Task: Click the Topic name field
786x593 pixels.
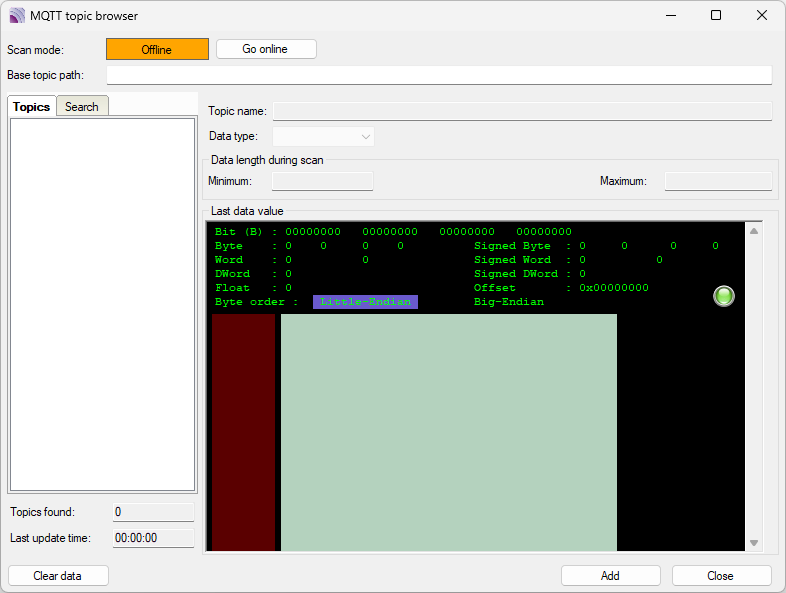Action: click(x=522, y=111)
